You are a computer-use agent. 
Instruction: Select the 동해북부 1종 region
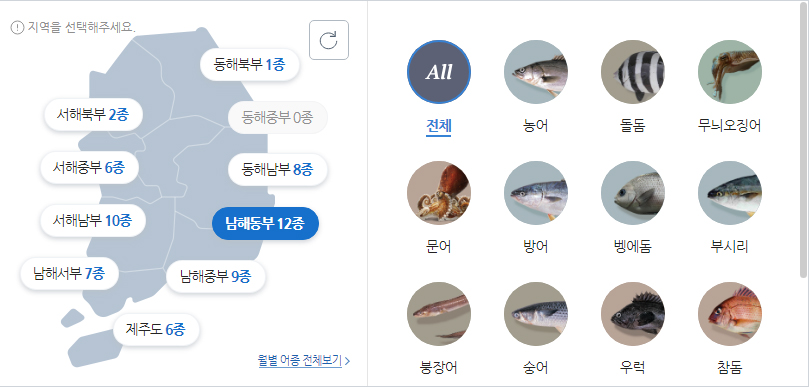coord(249,64)
